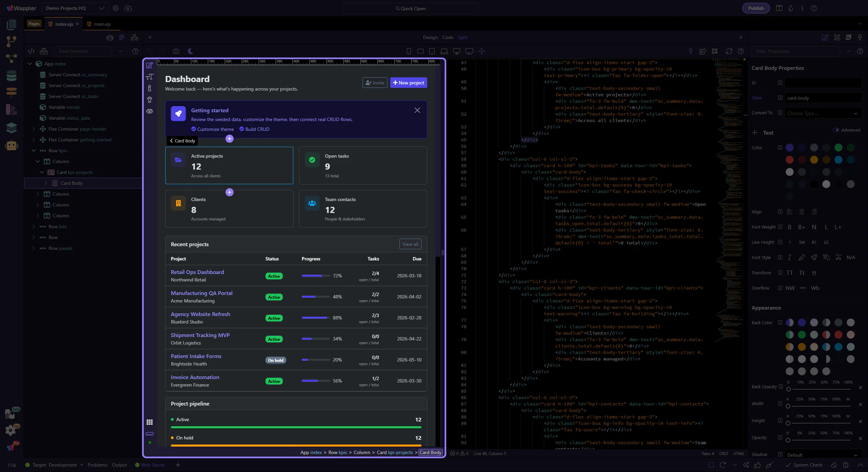This screenshot has height=472, width=868.
Task: Click the Publish button
Action: point(756,8)
